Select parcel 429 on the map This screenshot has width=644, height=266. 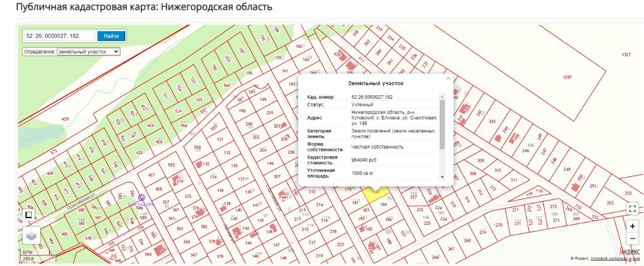point(65,119)
